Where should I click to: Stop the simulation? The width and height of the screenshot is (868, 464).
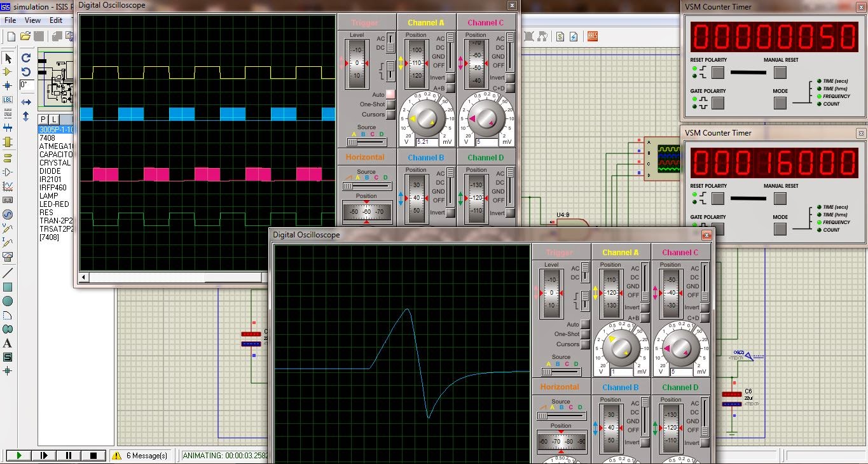[x=93, y=455]
